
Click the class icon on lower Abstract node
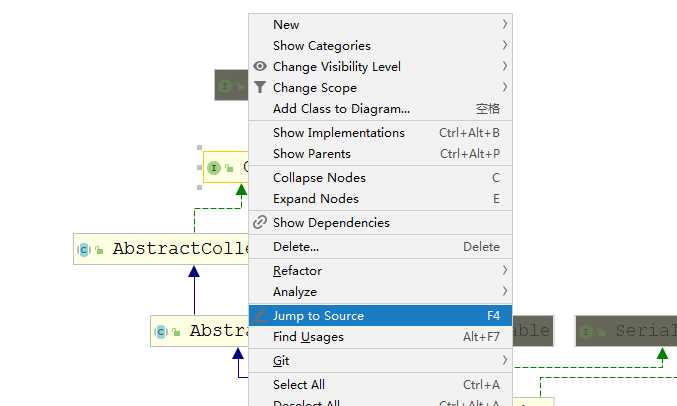[x=161, y=331]
